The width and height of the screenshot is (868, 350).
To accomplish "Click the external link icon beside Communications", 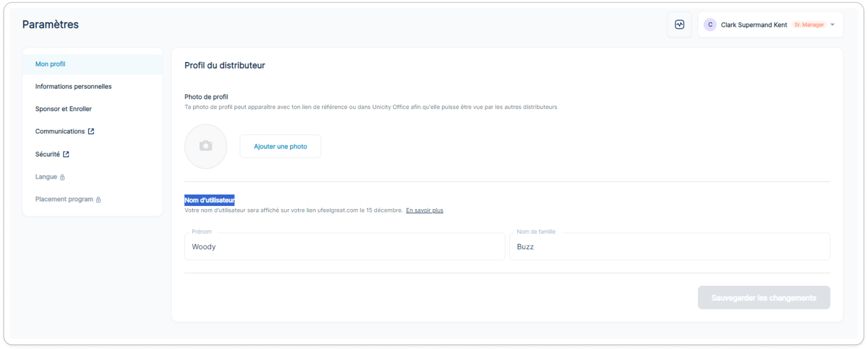I will tap(91, 131).
